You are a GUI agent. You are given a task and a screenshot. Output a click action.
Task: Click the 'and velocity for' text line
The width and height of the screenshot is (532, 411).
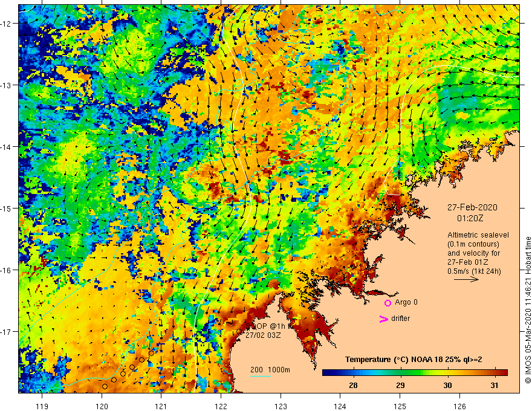point(473,253)
